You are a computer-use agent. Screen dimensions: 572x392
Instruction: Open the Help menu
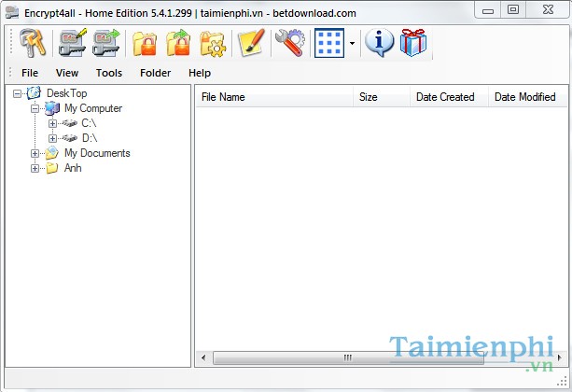tap(200, 73)
